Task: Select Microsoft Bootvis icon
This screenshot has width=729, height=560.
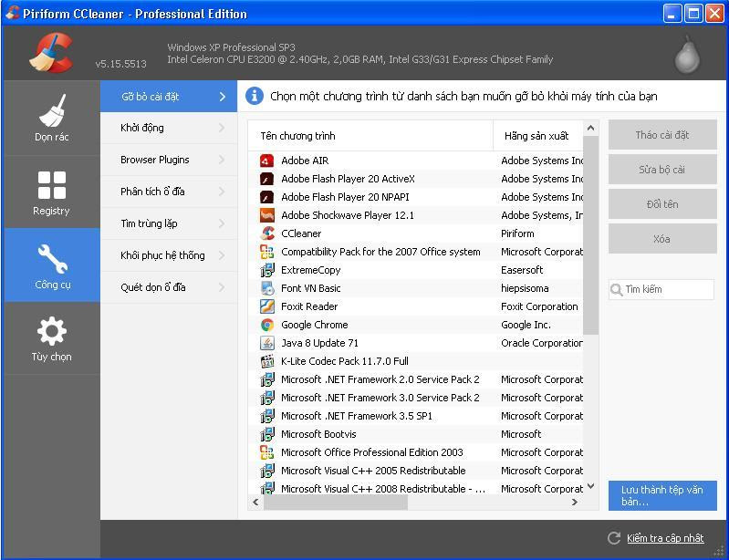Action: coord(266,434)
